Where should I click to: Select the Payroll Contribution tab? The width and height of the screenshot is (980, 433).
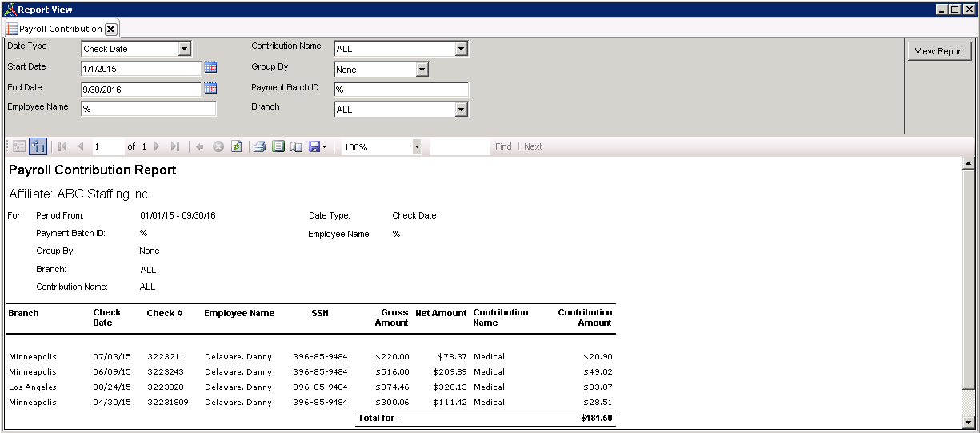click(x=61, y=29)
